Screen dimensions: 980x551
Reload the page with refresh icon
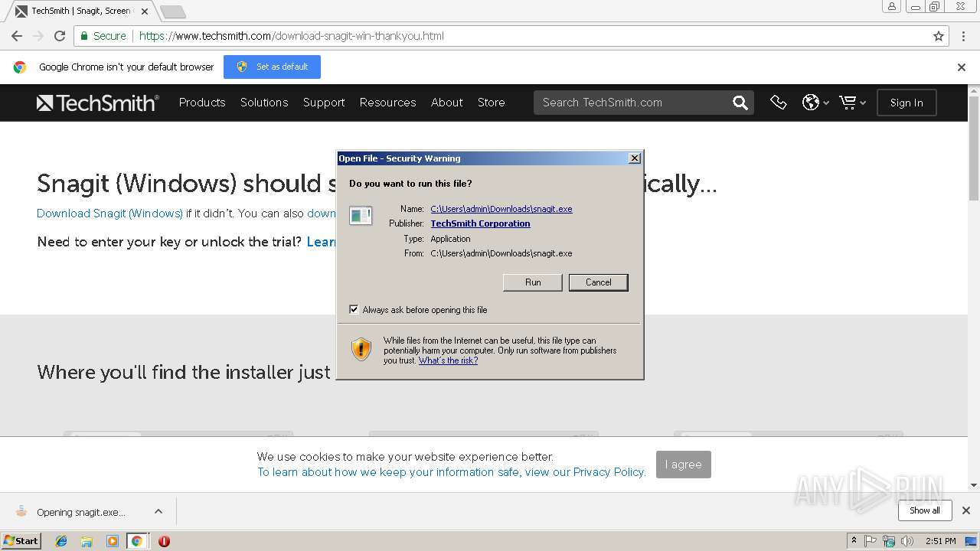(x=60, y=36)
